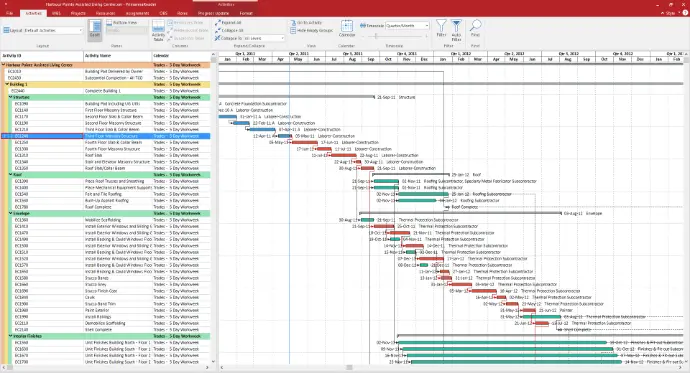This screenshot has width=690, height=373.
Task: Collapse the Building 1 group row
Action: [7, 84]
